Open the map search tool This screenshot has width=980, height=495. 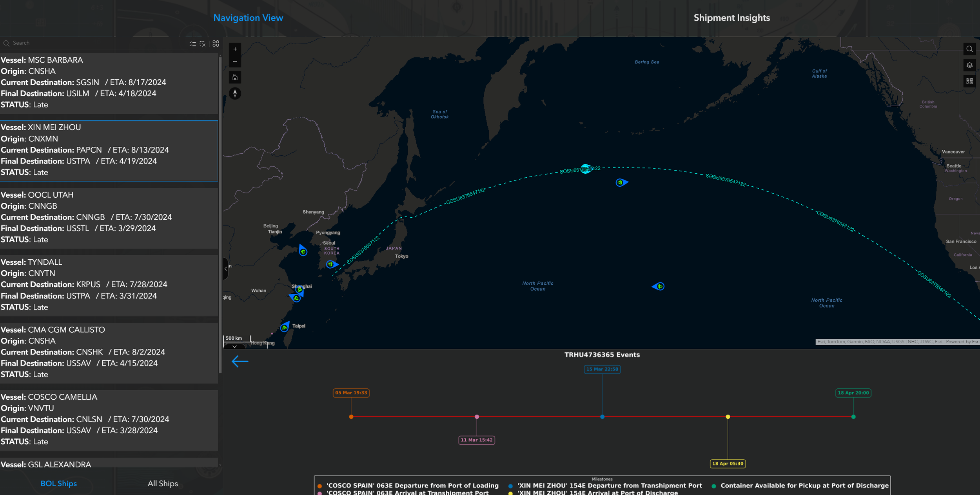969,49
